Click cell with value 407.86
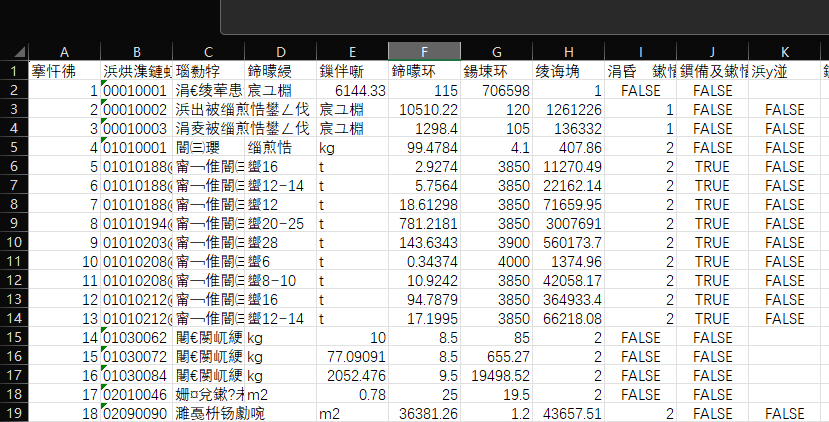 [x=568, y=148]
